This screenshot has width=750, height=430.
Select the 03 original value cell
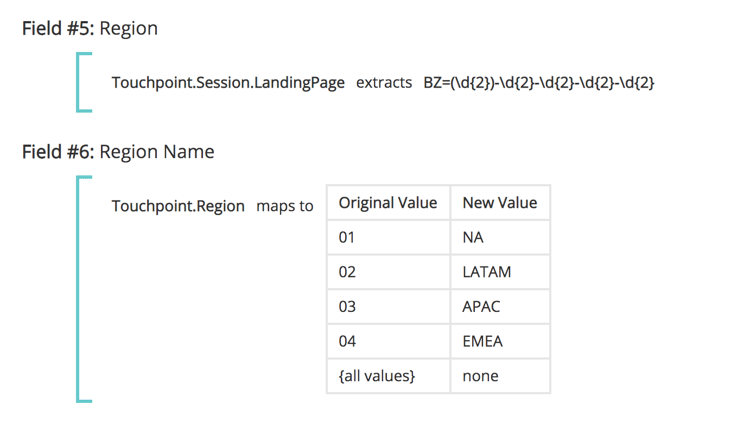[x=388, y=307]
